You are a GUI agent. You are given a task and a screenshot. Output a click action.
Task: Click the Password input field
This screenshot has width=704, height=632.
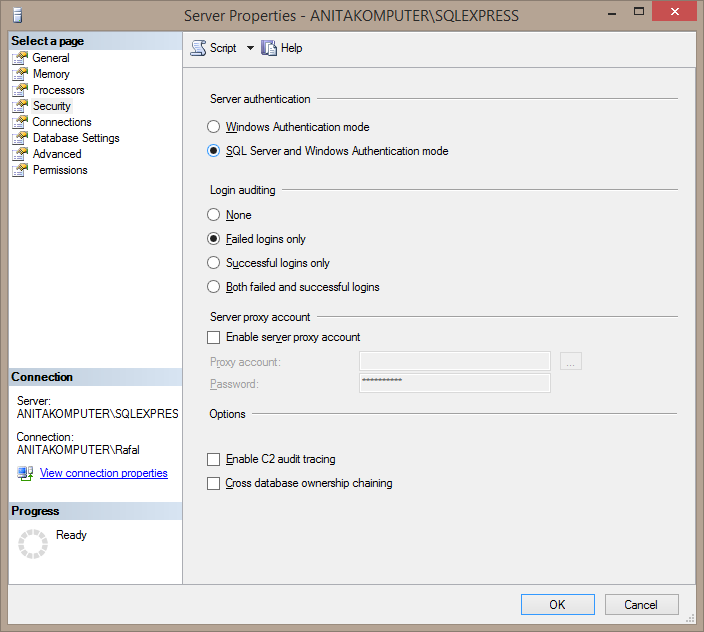point(455,383)
